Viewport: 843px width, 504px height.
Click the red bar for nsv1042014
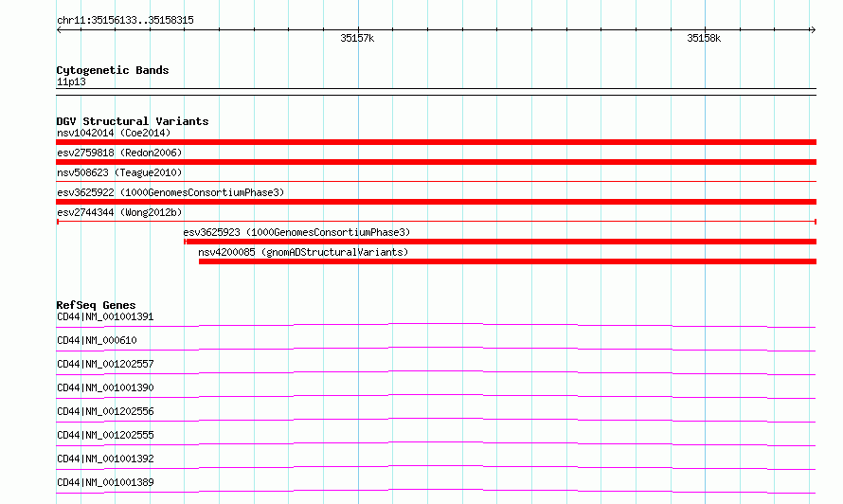[x=436, y=142]
